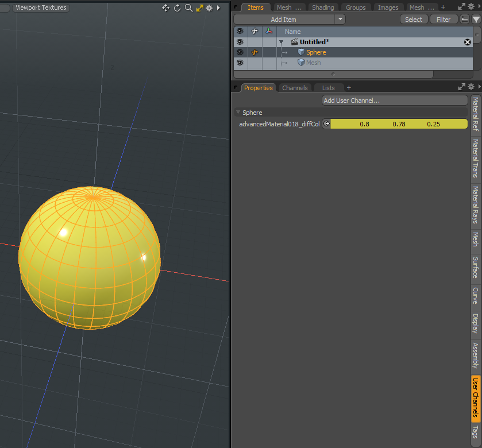The height and width of the screenshot is (448, 482).
Task: Click the channel keyframe icon beside diffCol
Action: pos(326,124)
